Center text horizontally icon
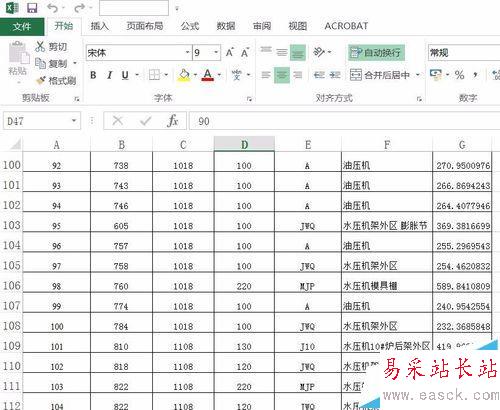 (282, 75)
